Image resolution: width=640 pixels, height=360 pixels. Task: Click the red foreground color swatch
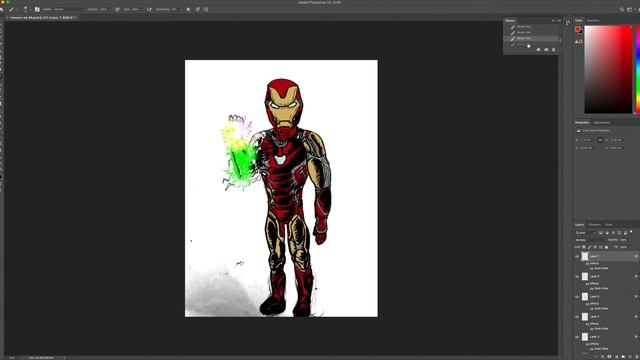pos(578,29)
